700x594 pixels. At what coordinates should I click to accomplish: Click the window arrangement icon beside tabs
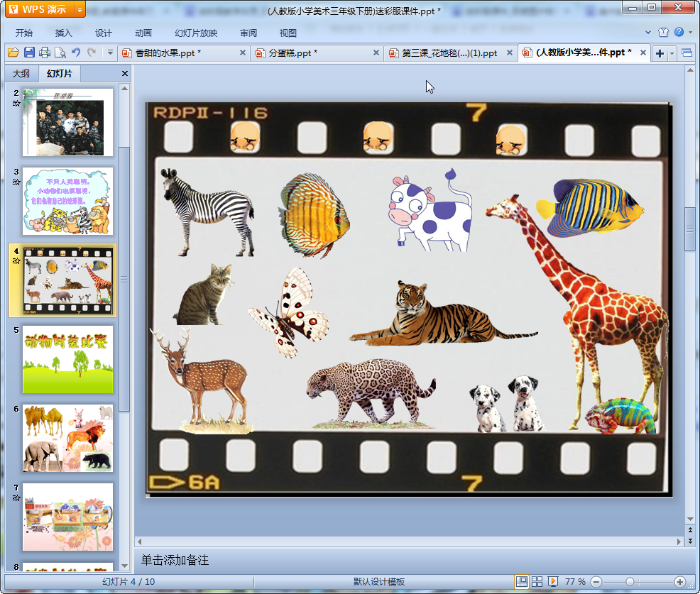687,53
